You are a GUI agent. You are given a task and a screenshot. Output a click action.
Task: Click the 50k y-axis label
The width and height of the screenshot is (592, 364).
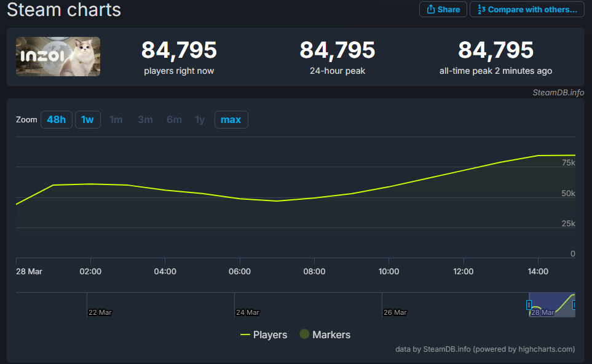[x=569, y=193]
